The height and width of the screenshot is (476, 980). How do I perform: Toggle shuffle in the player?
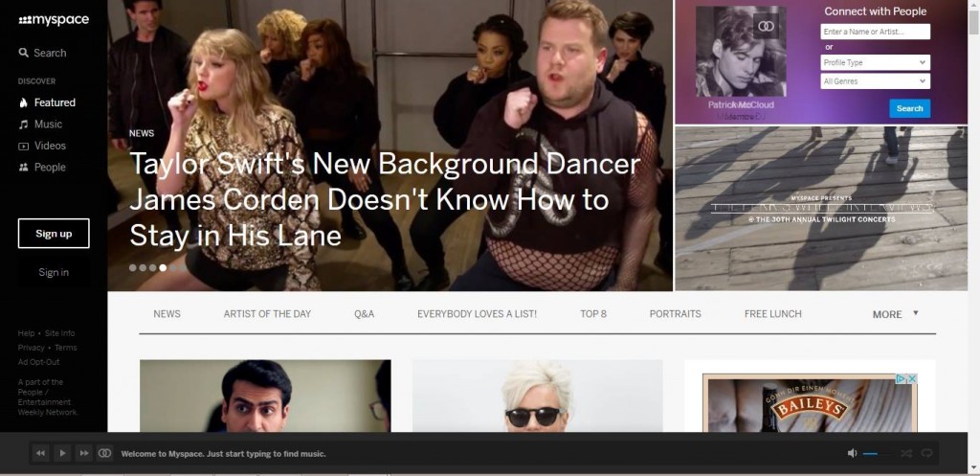point(906,453)
